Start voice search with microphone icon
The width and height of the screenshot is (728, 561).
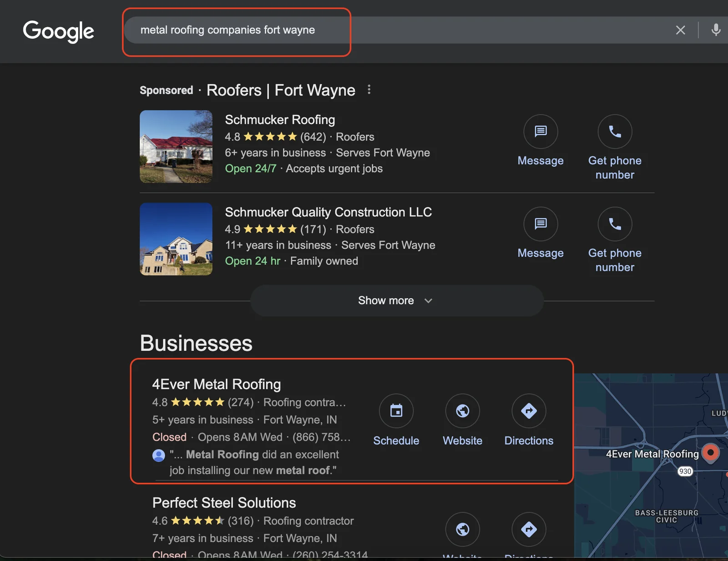click(x=716, y=30)
